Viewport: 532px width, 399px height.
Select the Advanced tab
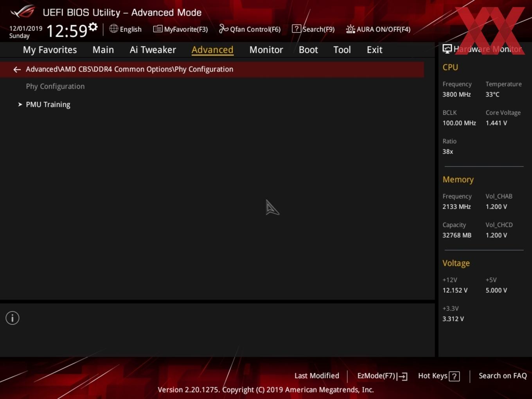pos(212,50)
